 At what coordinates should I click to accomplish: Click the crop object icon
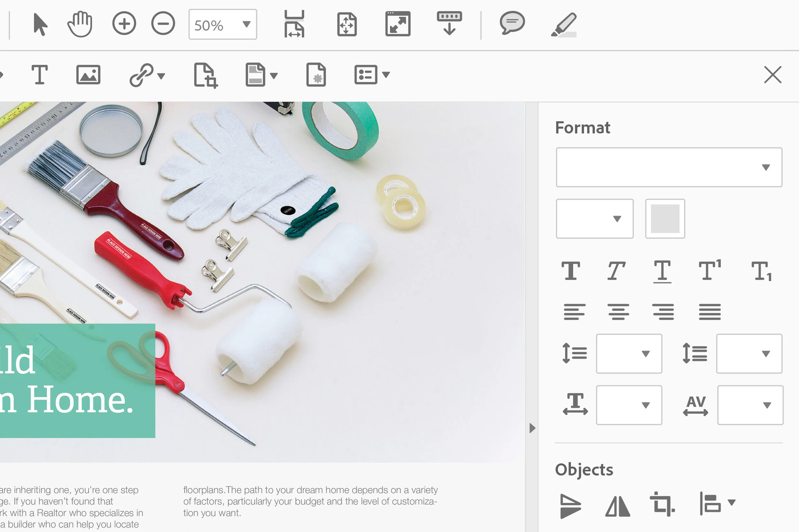pyautogui.click(x=662, y=504)
